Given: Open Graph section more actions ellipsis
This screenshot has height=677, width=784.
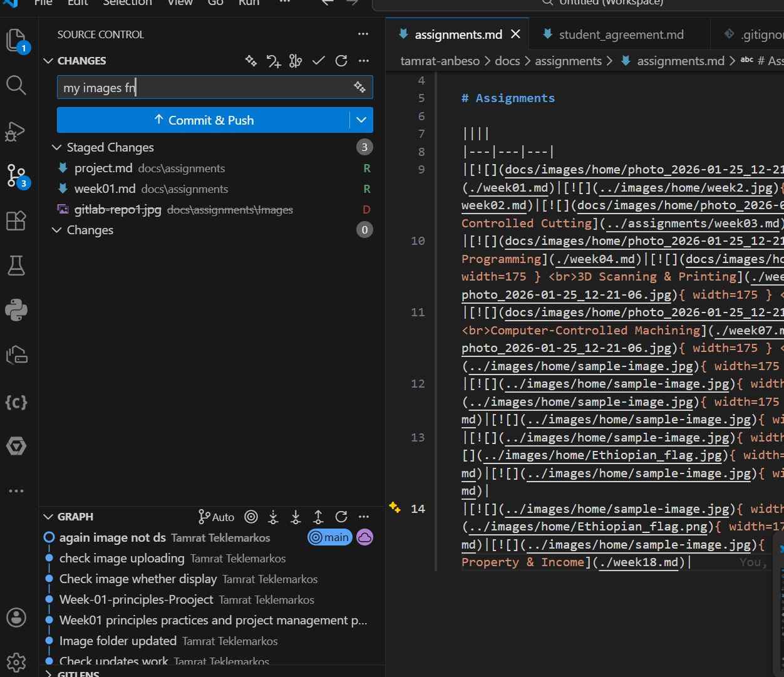Looking at the screenshot, I should click(364, 517).
